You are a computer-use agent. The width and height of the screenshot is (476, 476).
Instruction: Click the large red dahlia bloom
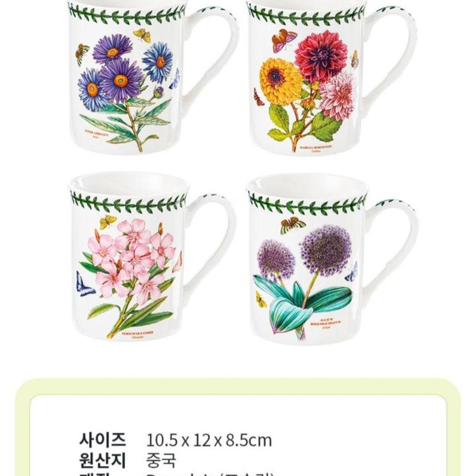pyautogui.click(x=321, y=56)
